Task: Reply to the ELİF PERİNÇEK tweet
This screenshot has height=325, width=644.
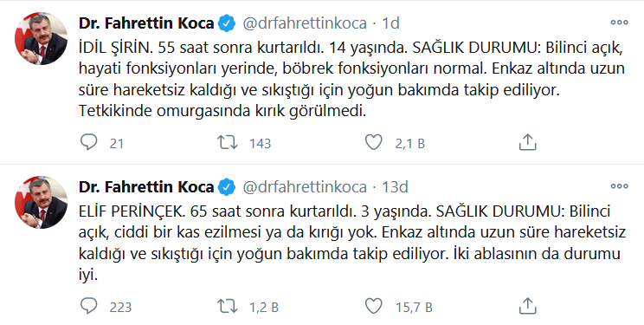Action: pos(88,306)
